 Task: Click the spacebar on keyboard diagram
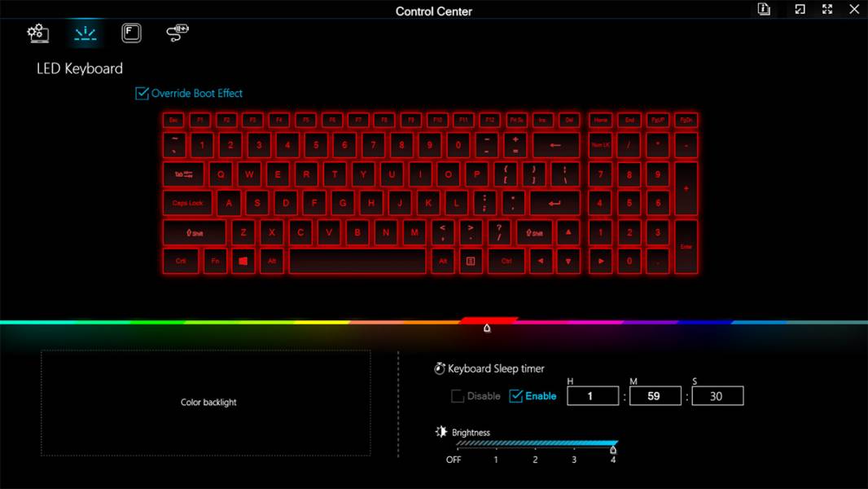click(357, 261)
